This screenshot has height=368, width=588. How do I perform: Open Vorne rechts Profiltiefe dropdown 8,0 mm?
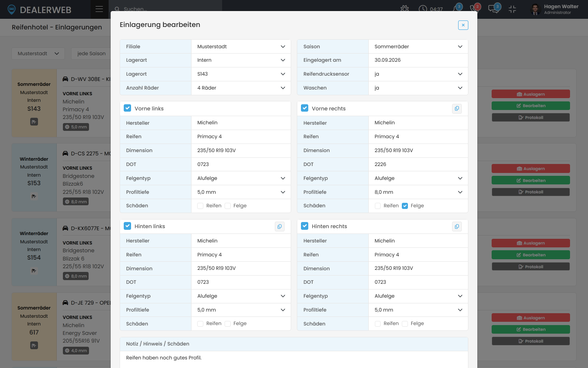418,192
